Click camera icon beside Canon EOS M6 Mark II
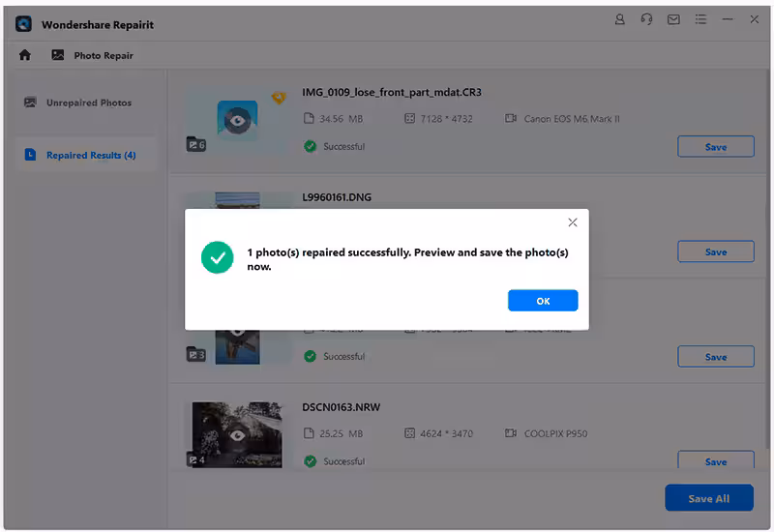 point(511,118)
